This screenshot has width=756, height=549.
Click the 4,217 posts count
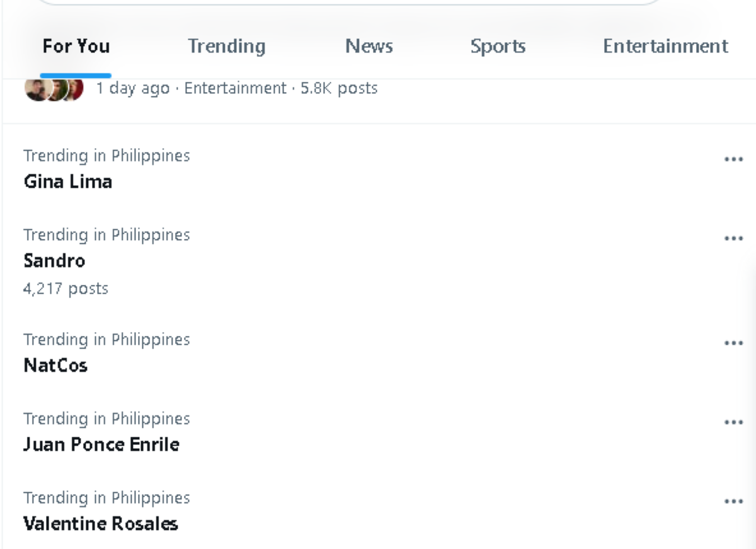(66, 289)
